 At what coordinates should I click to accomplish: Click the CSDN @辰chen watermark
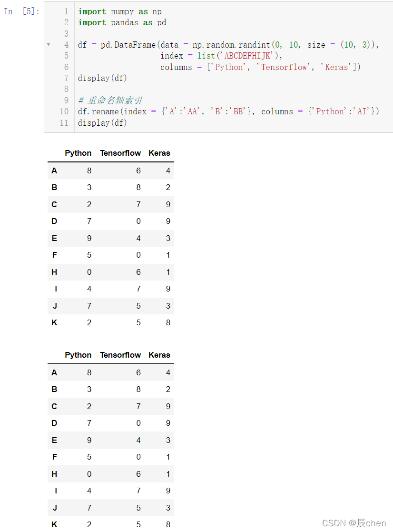pyautogui.click(x=354, y=523)
